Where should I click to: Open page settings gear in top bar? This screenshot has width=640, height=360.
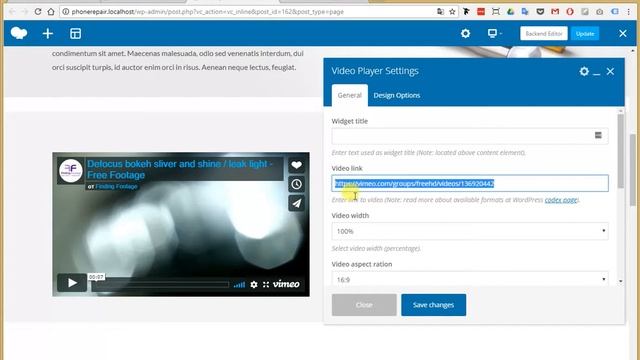coord(465,33)
